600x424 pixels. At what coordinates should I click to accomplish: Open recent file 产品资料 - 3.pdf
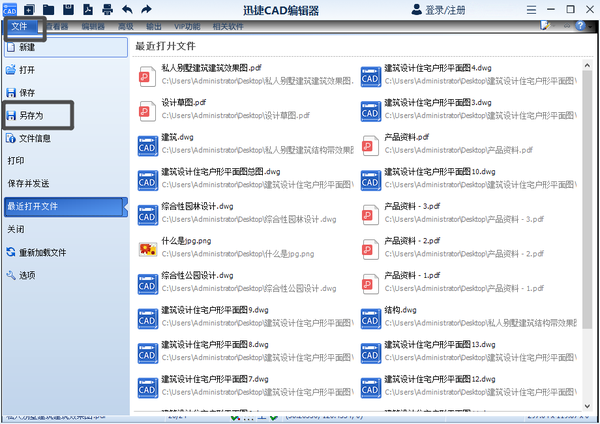point(469,213)
